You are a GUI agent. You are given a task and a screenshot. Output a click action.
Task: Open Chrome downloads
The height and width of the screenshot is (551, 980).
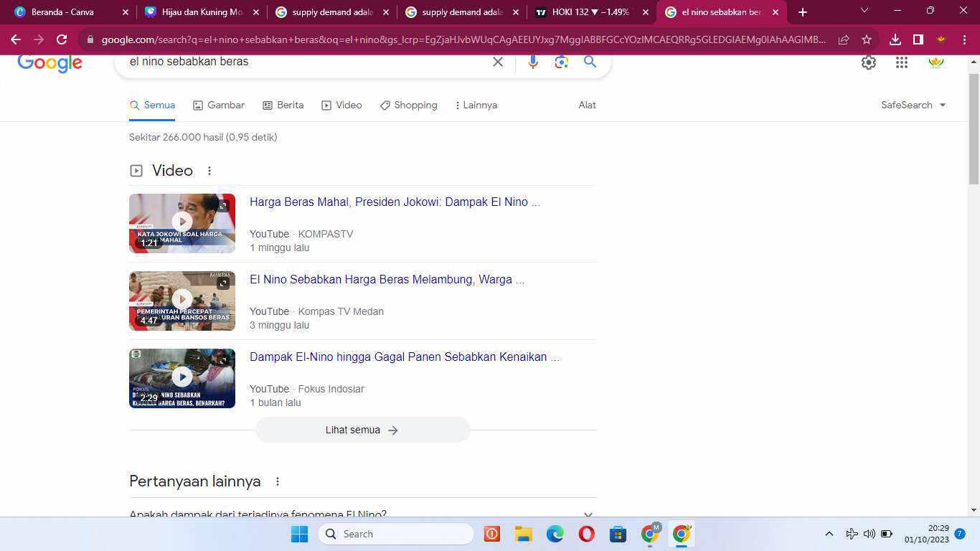tap(895, 39)
